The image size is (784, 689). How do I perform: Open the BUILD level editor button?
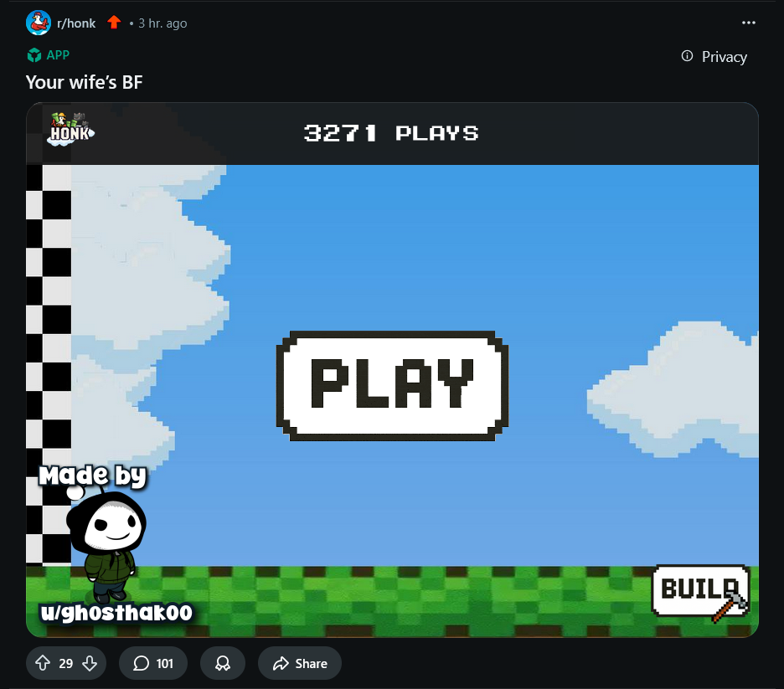[700, 590]
